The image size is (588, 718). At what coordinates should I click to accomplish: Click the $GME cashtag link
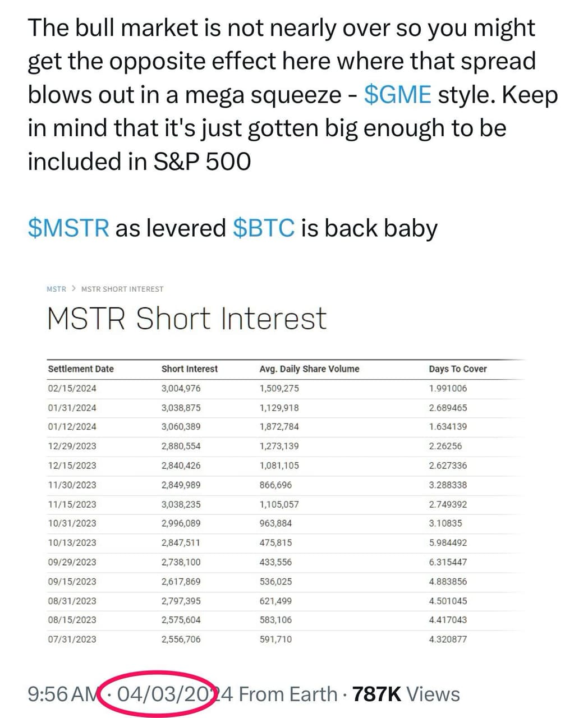click(x=397, y=95)
